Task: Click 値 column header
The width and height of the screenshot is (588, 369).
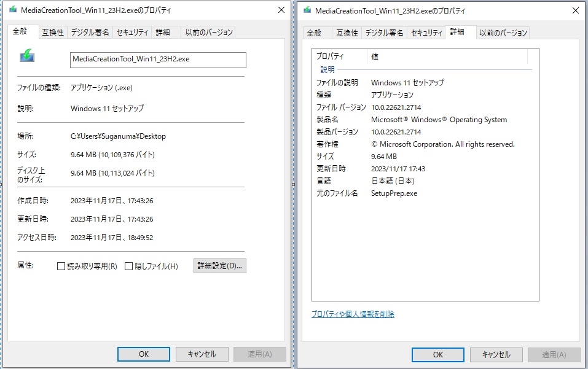Action: (x=447, y=56)
